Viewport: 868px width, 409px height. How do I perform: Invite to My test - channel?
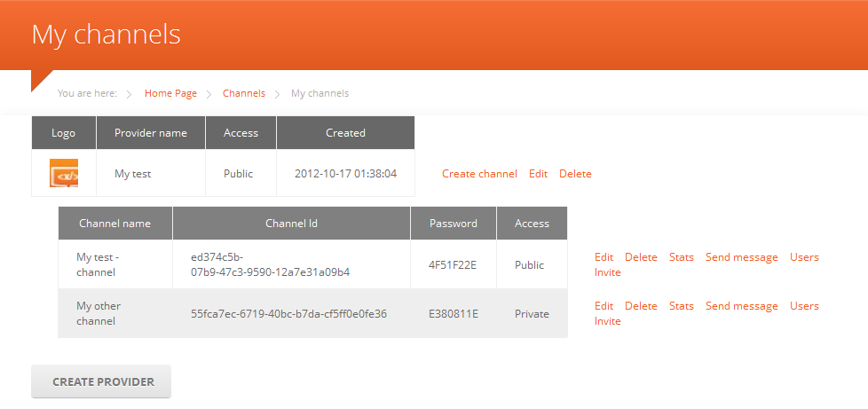pyautogui.click(x=608, y=272)
